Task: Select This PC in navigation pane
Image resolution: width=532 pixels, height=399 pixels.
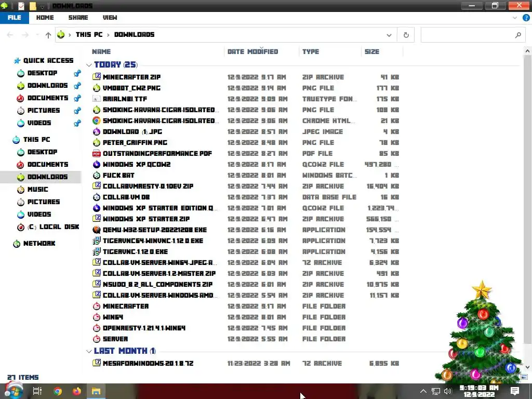Action: [36, 139]
